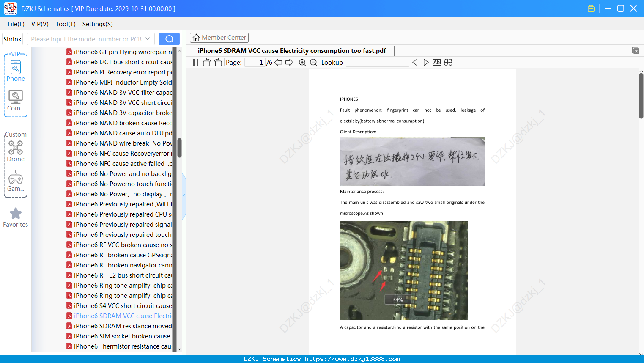Find previous lookup result

415,63
